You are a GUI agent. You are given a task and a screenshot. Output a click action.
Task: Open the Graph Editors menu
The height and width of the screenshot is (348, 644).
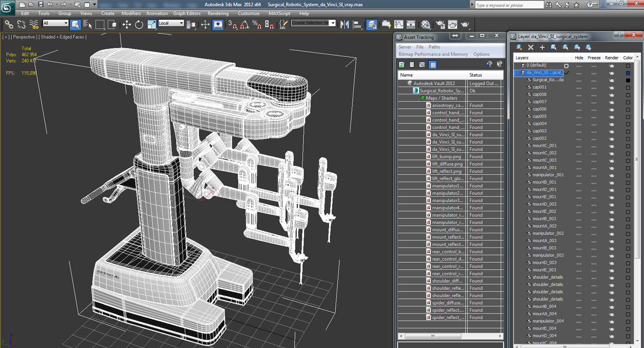point(187,13)
